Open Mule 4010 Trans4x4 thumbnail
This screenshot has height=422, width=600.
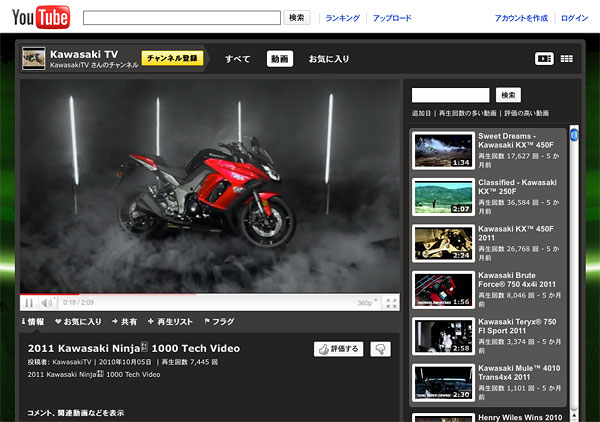point(443,383)
